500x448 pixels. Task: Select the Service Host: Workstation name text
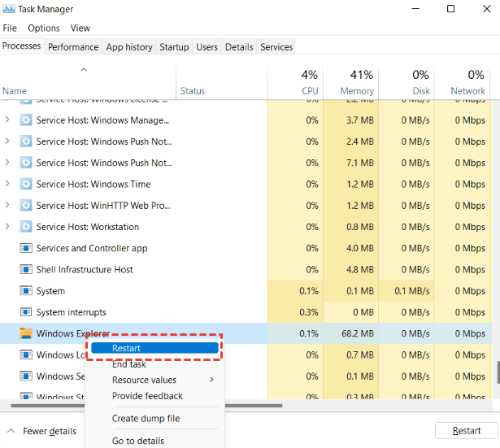pos(88,227)
